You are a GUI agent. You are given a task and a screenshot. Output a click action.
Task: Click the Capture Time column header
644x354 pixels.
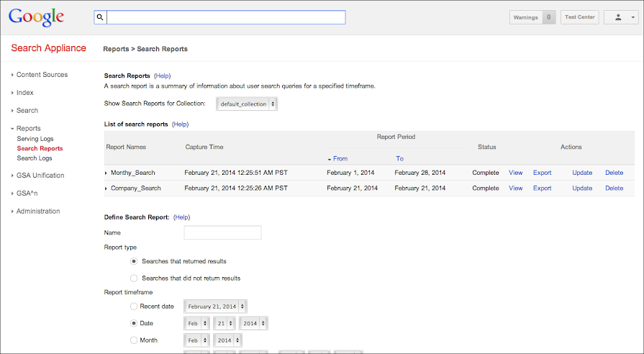click(204, 147)
